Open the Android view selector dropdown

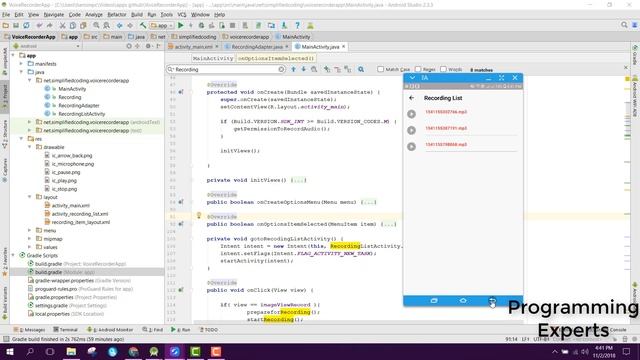pos(46,46)
